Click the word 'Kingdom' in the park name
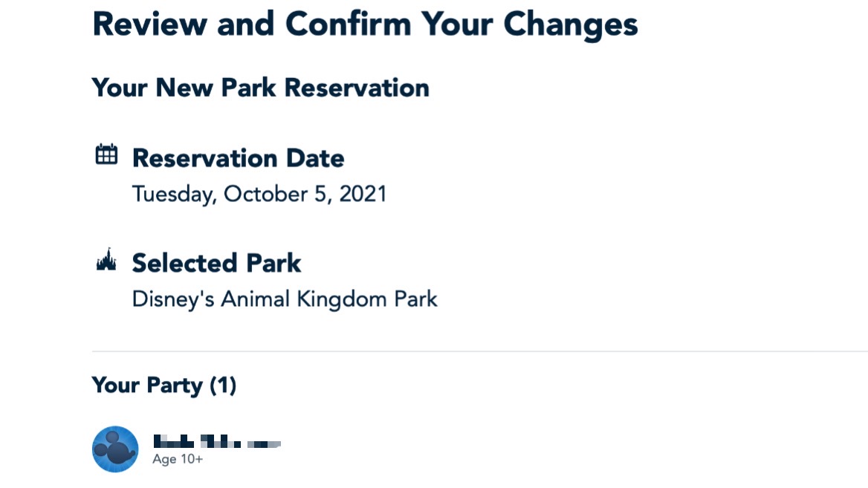868x488 pixels. 333,299
